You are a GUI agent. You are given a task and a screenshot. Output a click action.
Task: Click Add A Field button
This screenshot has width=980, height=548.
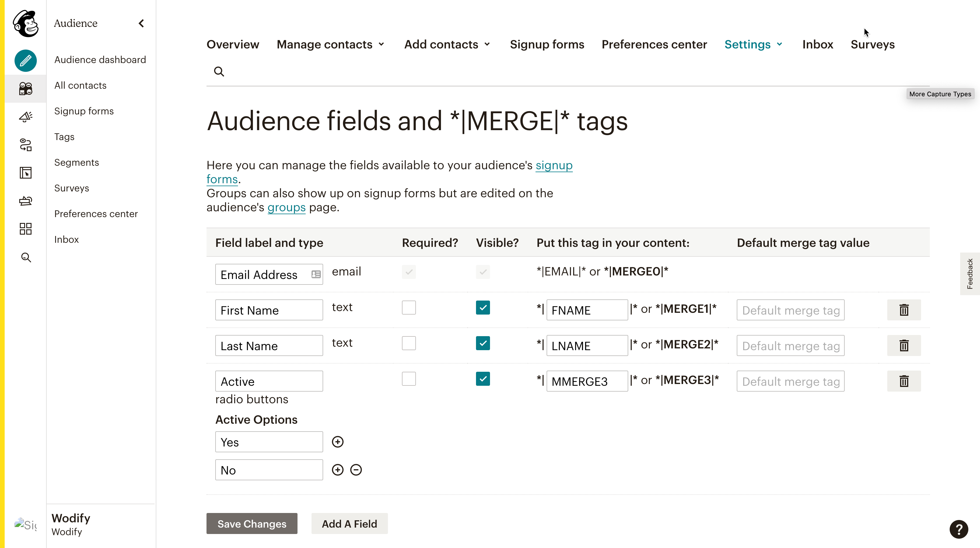point(349,524)
